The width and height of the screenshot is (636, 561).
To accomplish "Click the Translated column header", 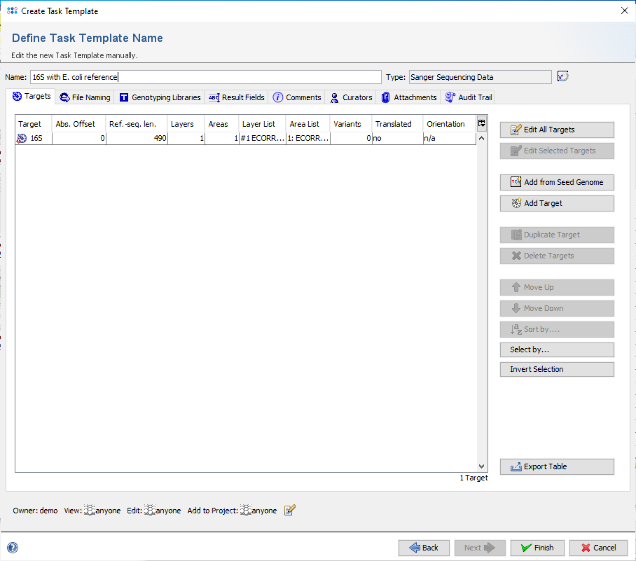I will [x=397, y=124].
